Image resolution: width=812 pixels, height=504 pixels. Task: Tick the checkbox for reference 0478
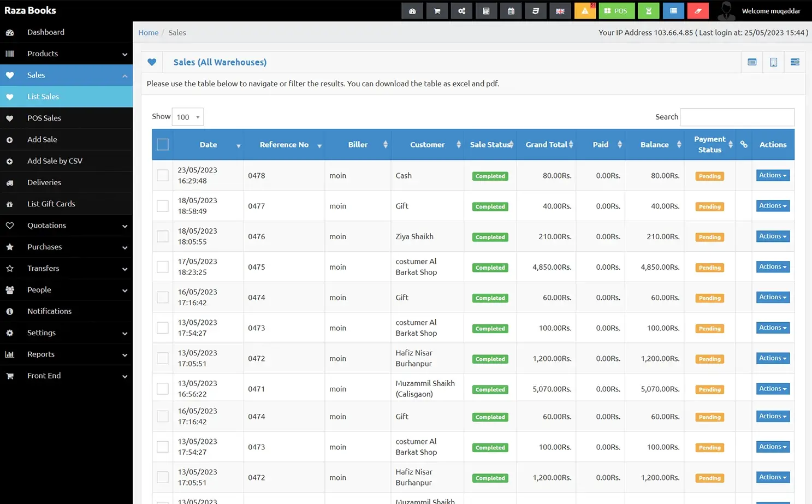coord(162,175)
